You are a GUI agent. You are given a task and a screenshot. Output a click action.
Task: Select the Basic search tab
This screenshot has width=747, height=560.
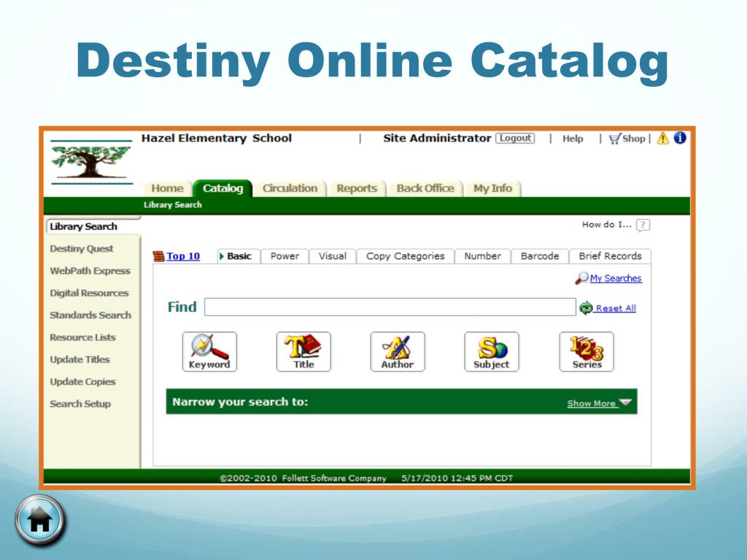point(239,256)
